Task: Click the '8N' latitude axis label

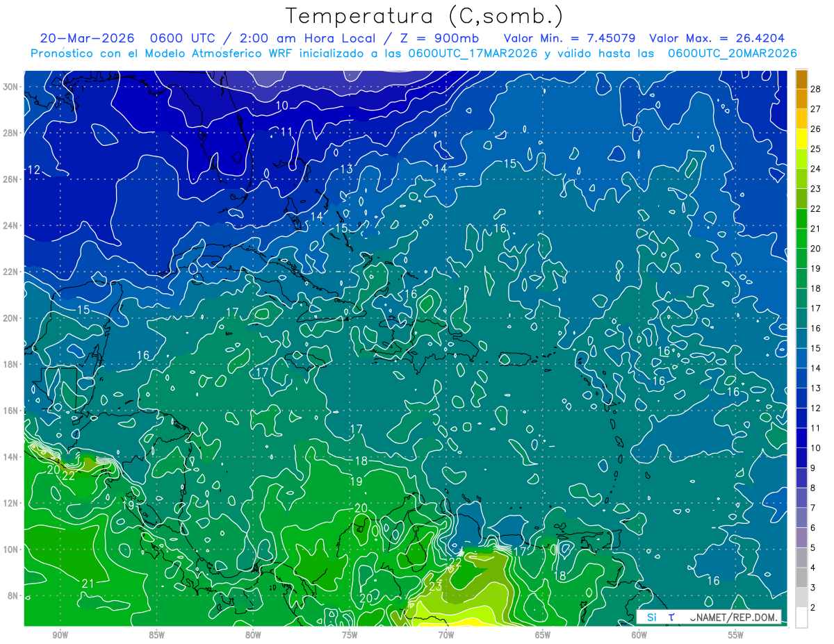Action: point(13,595)
